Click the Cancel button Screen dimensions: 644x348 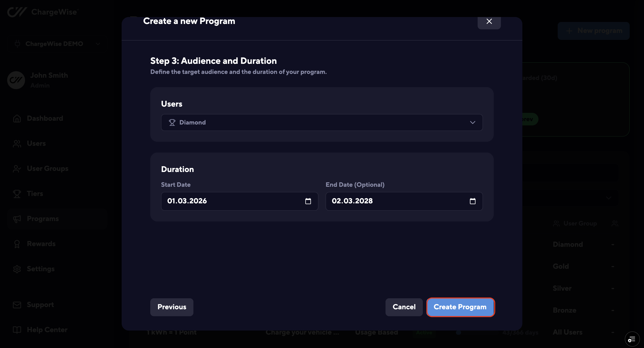(x=404, y=307)
